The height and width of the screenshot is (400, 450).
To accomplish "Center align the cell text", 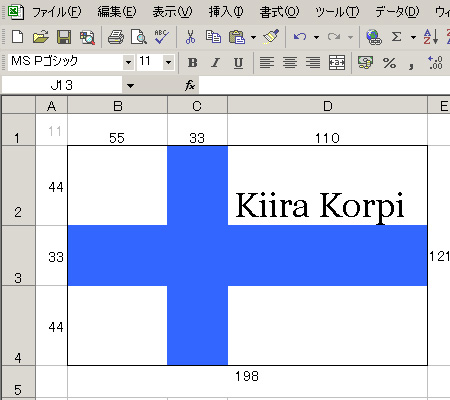I will coord(290,63).
